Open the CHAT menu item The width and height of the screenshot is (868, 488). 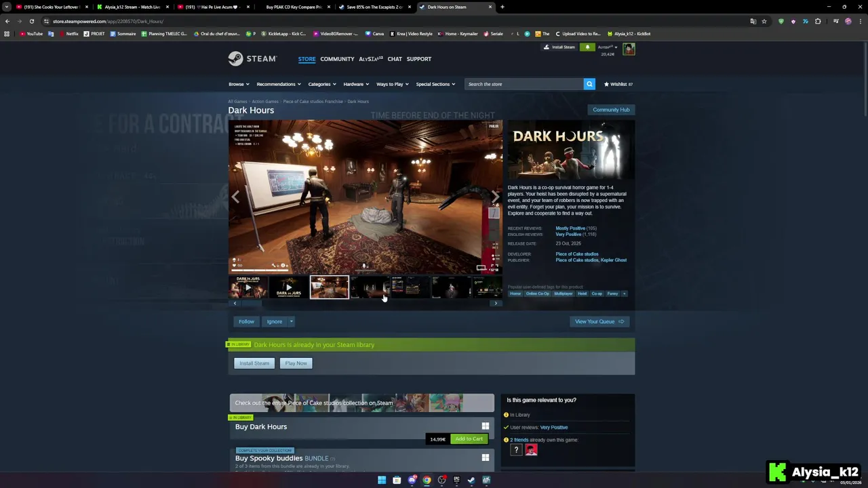point(395,59)
